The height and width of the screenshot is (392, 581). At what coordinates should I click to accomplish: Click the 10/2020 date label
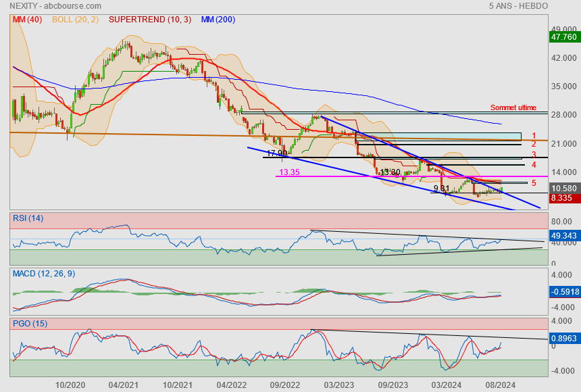click(x=70, y=385)
